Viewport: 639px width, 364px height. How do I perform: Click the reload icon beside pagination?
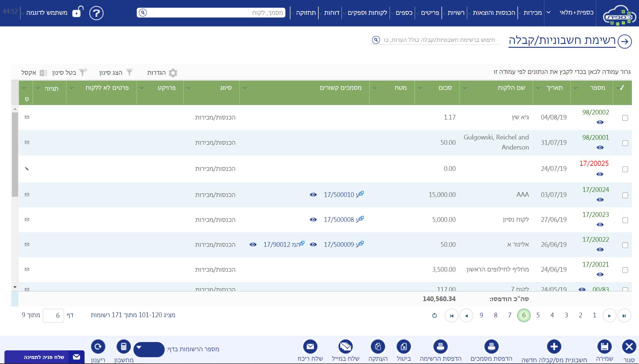(435, 315)
